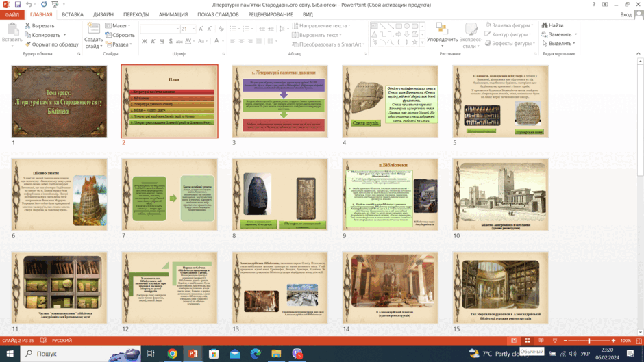Viewport: 644px width, 362px height.
Task: Select slide 14 Alexandria library thumbnail
Action: coord(391,287)
